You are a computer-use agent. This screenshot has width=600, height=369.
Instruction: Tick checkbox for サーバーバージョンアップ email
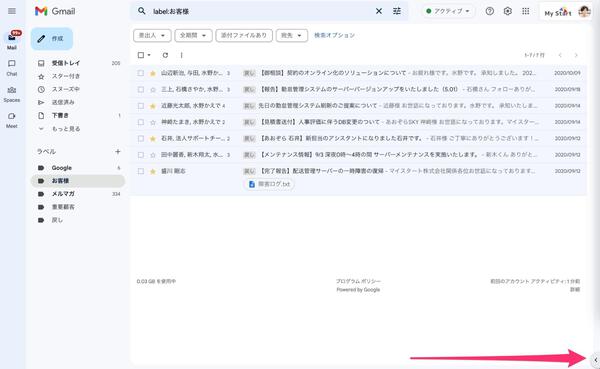pos(141,89)
